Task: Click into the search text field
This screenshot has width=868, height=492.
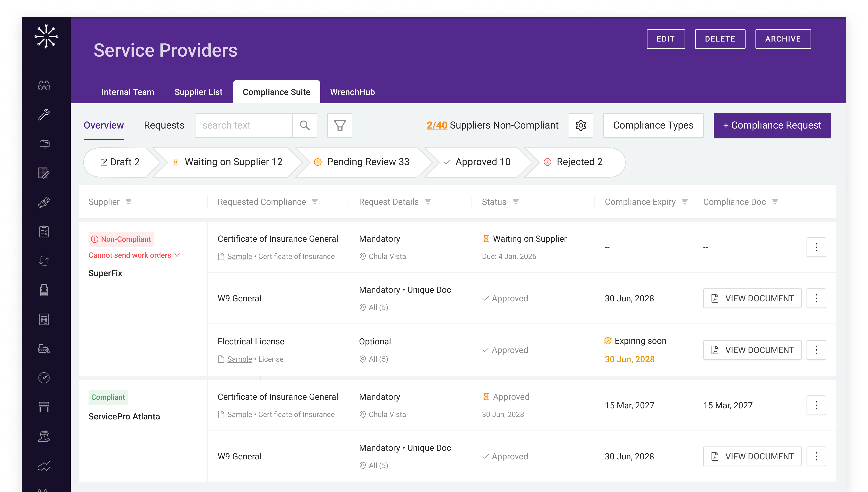Action: (243, 125)
